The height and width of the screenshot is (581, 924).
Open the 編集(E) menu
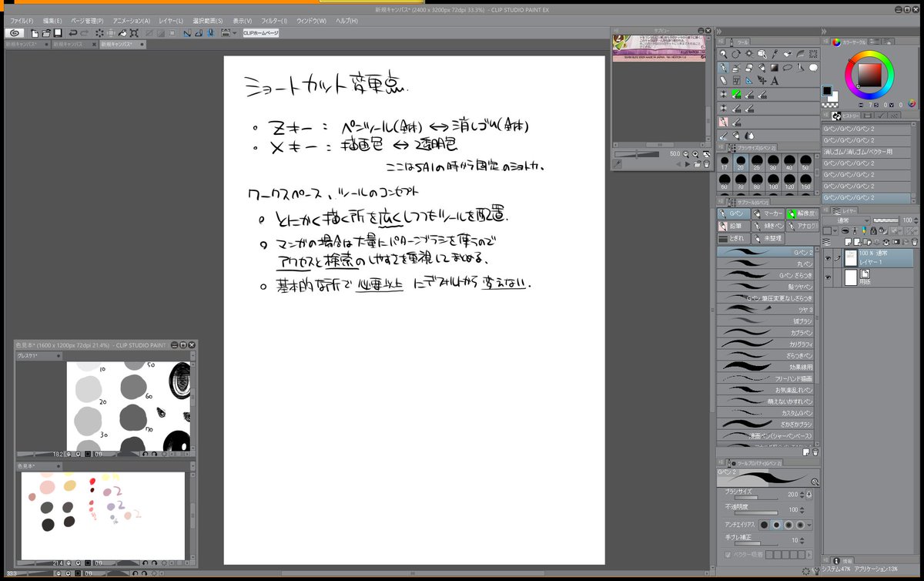52,20
